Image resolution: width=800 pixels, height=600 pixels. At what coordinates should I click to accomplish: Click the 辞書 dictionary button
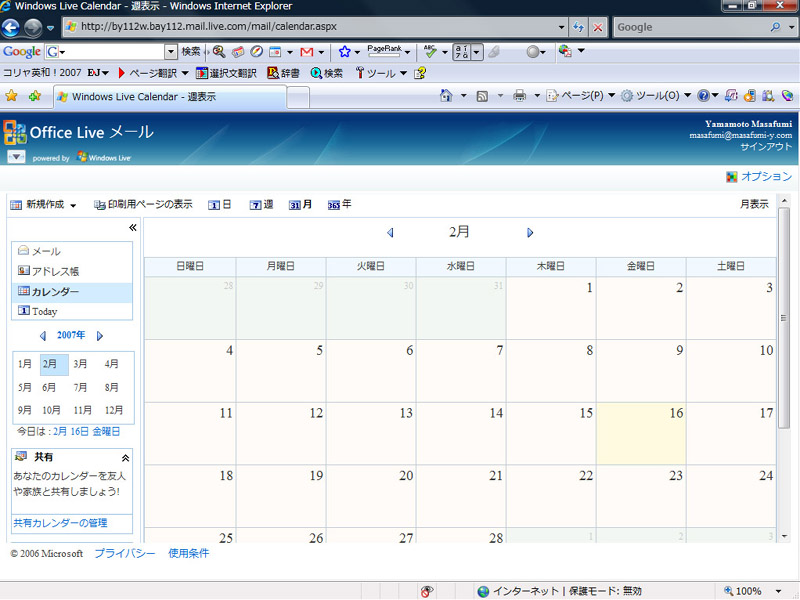[x=283, y=73]
